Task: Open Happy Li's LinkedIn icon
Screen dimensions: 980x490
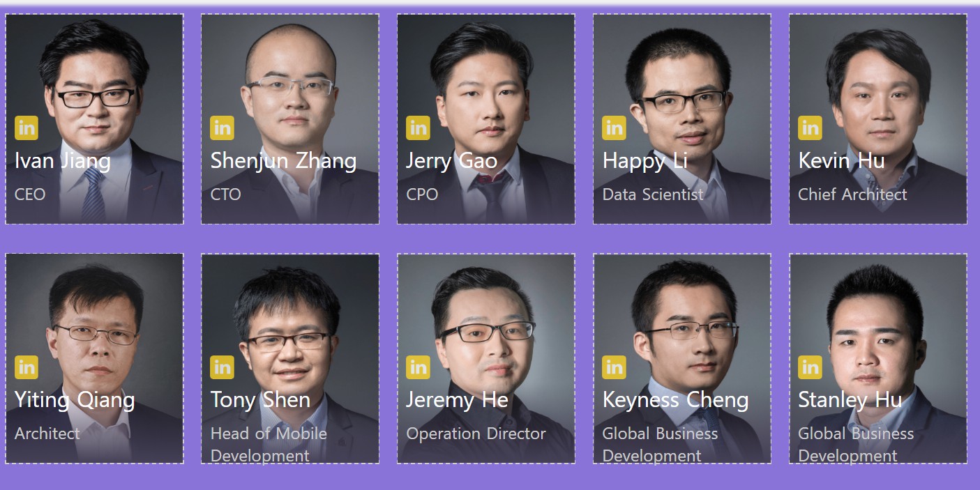Action: (x=615, y=128)
